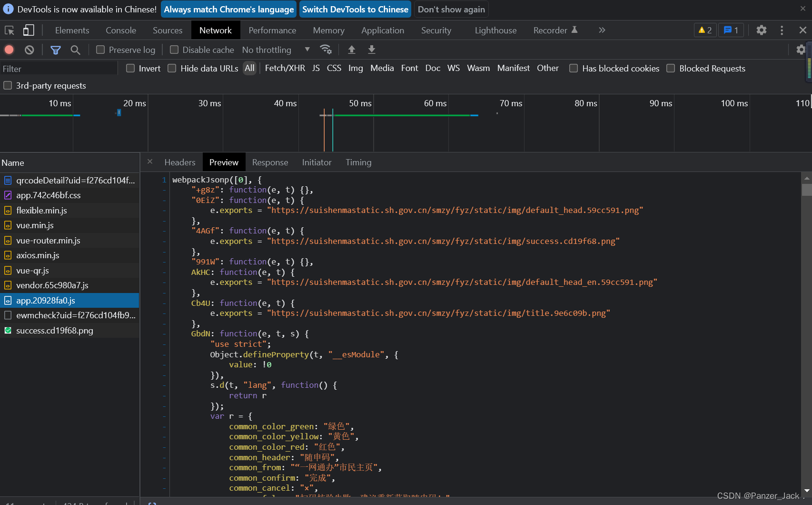Screen dimensions: 812x505
Task: Show the 1 message issues badge
Action: click(731, 30)
